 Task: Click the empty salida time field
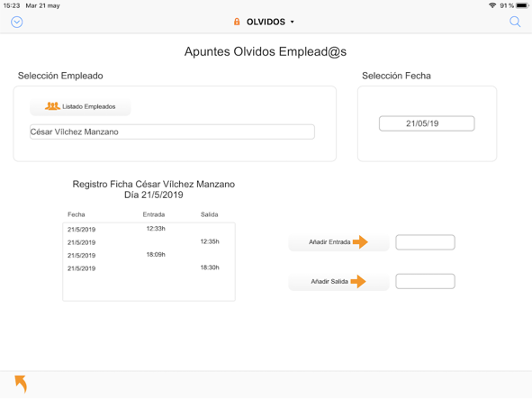(425, 282)
